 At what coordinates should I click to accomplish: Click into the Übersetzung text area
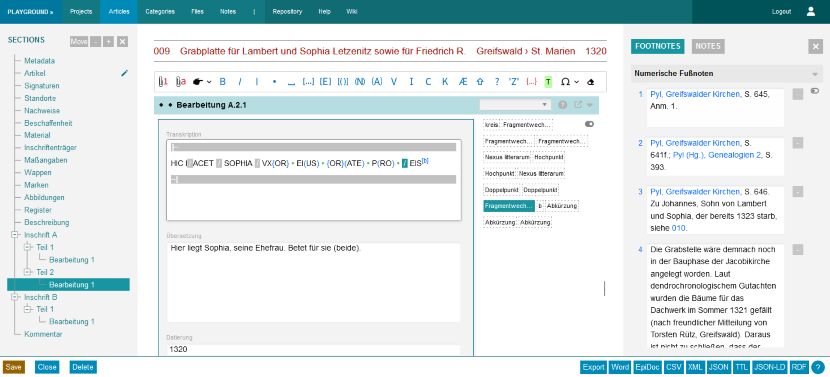click(314, 282)
